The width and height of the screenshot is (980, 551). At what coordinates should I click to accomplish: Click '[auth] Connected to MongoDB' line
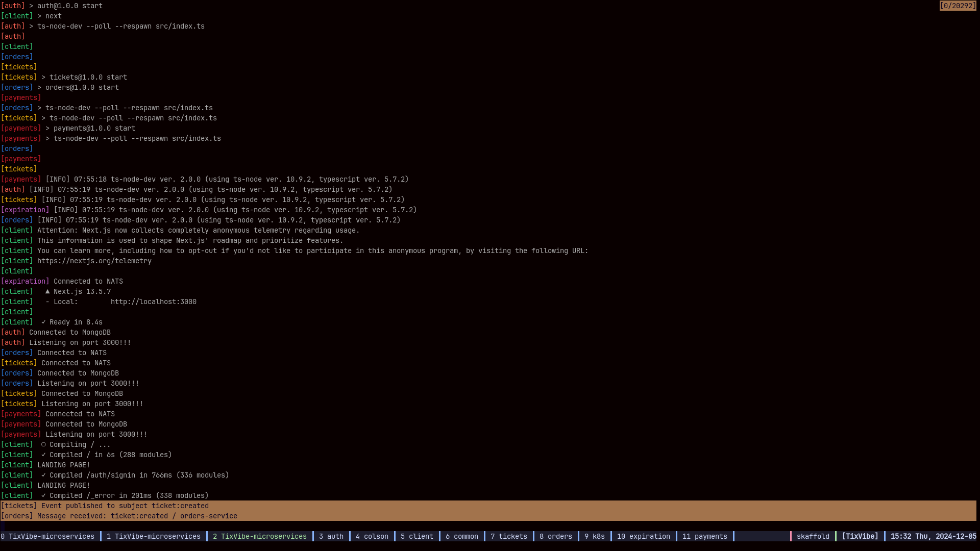[56, 332]
